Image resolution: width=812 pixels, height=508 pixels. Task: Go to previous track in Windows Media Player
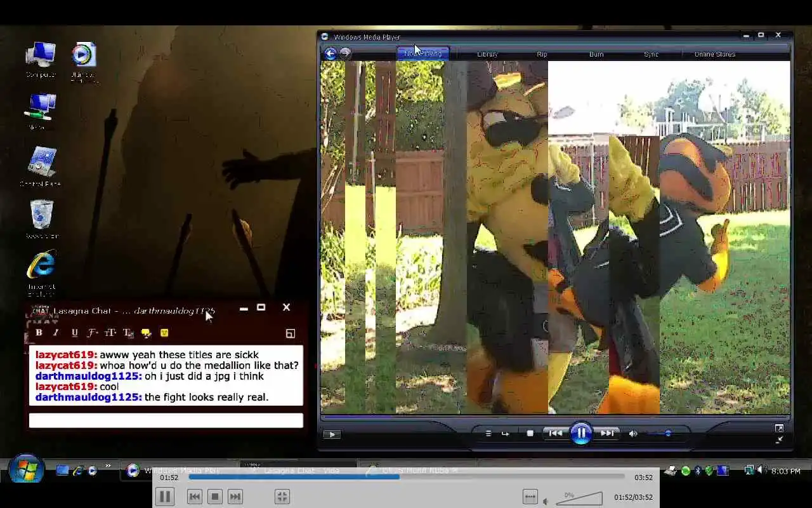(555, 433)
